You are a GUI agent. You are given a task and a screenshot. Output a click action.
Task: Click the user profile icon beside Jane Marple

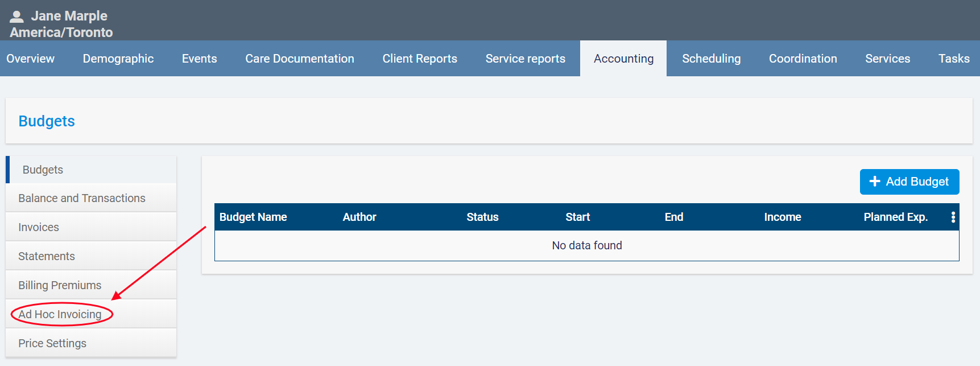pos(17,16)
